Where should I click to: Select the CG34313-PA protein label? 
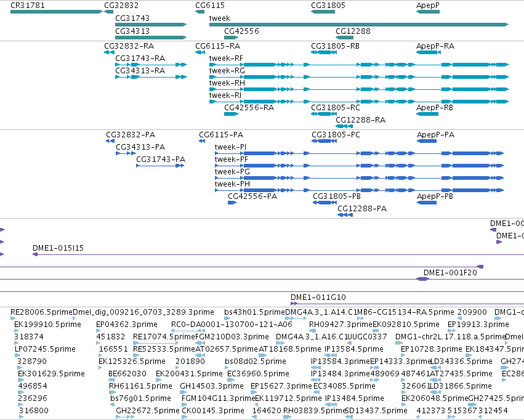point(140,147)
